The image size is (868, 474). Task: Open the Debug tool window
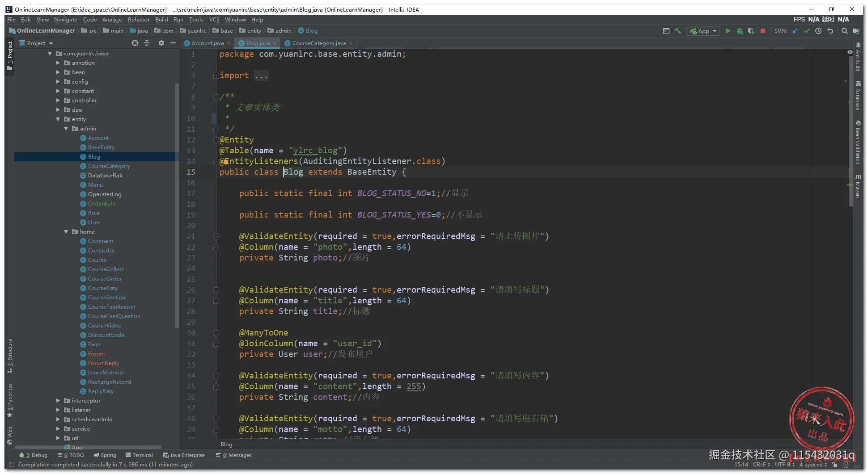point(34,455)
